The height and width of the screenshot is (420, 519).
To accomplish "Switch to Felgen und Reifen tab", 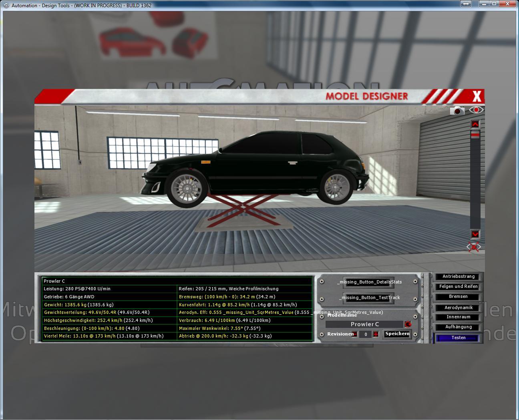I will tap(458, 287).
